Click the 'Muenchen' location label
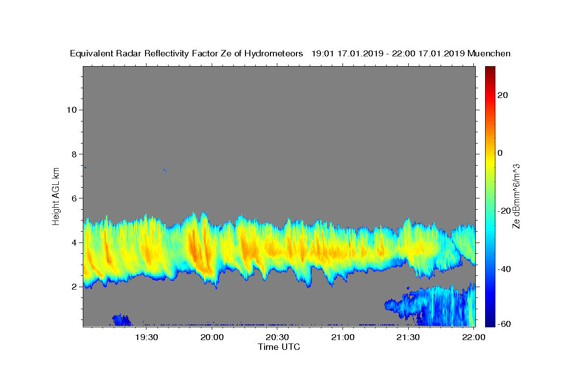 click(x=489, y=53)
